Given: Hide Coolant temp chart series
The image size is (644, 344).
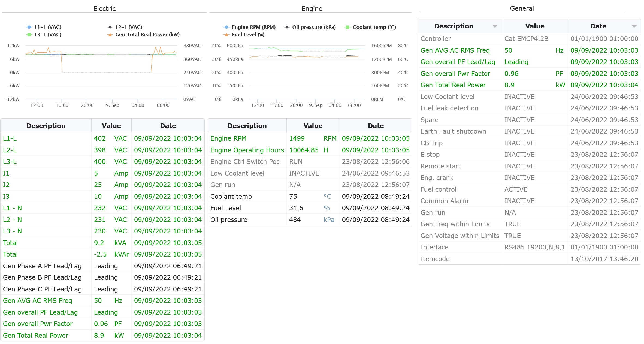Looking at the screenshot, I should [x=374, y=27].
